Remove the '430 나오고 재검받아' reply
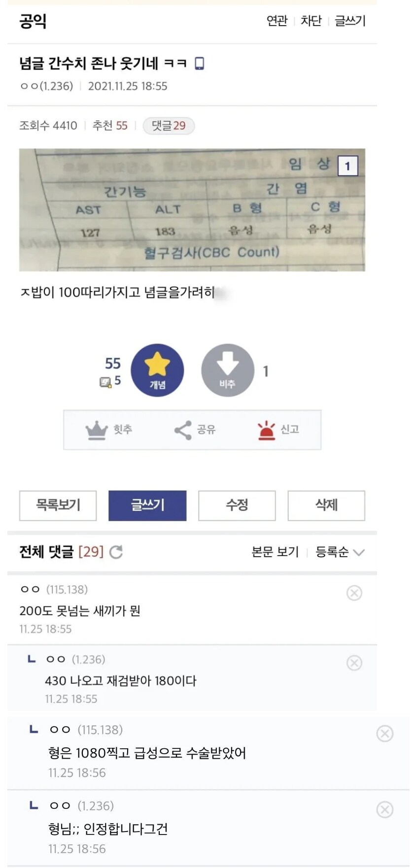 [354, 663]
